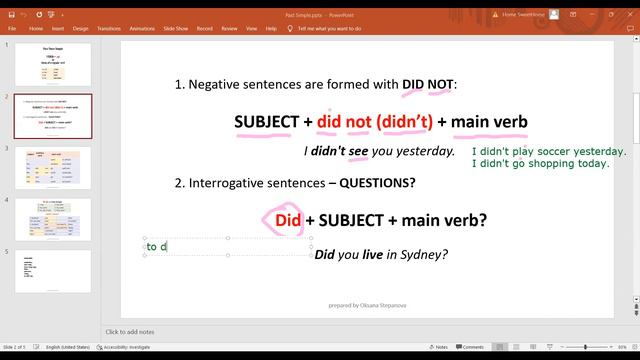
Task: Switch to Reading View icon
Action: (x=533, y=347)
